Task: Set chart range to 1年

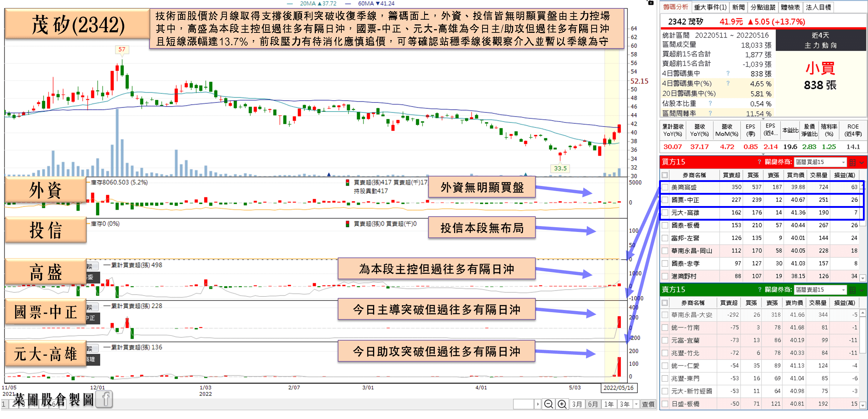Action: 609,404
